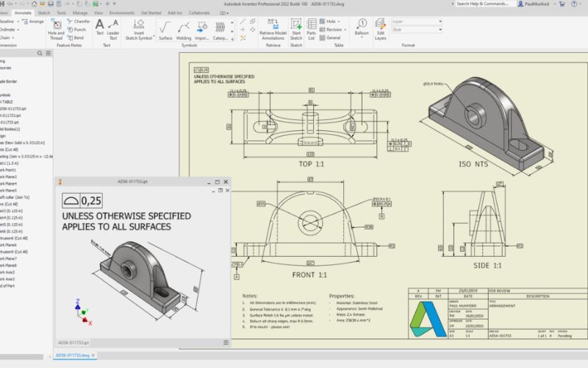Expand the Ordinate dimension dropdown
588x368 pixels.
point(18,29)
